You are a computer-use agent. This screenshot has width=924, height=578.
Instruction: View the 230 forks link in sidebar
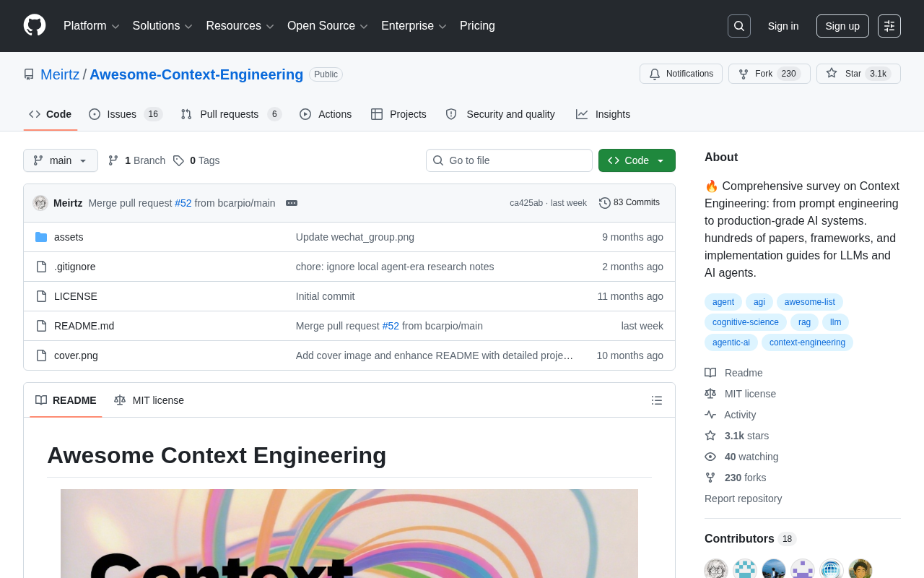tap(736, 478)
